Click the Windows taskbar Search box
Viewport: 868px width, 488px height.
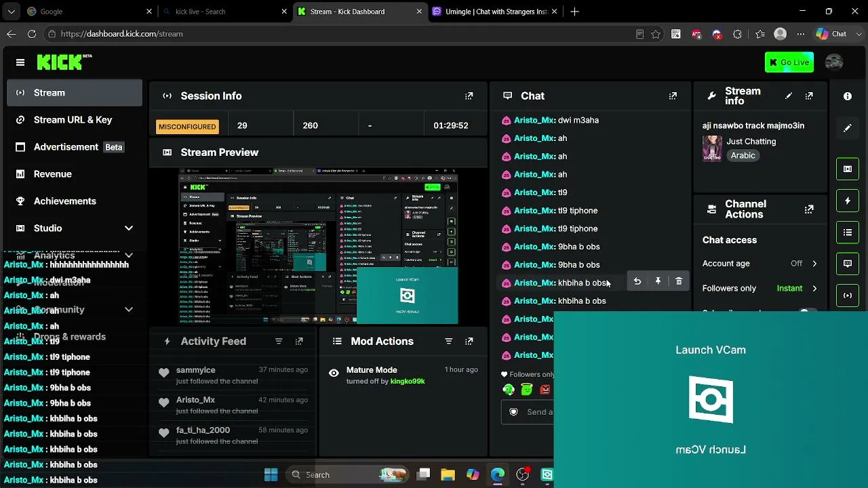coord(346,474)
